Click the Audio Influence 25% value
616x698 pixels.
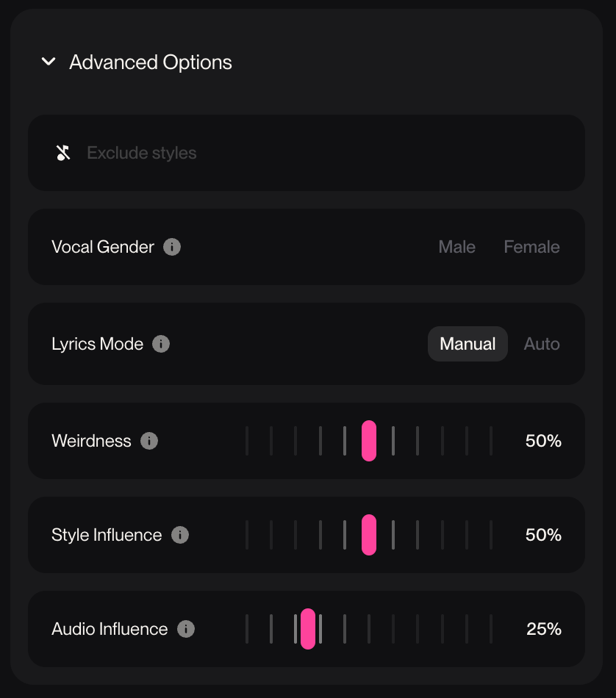[x=544, y=629]
